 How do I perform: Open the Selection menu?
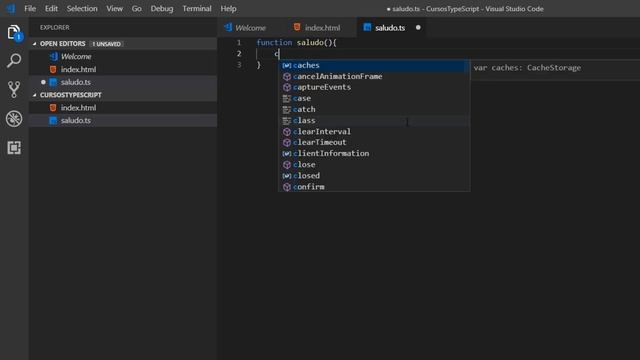click(82, 9)
